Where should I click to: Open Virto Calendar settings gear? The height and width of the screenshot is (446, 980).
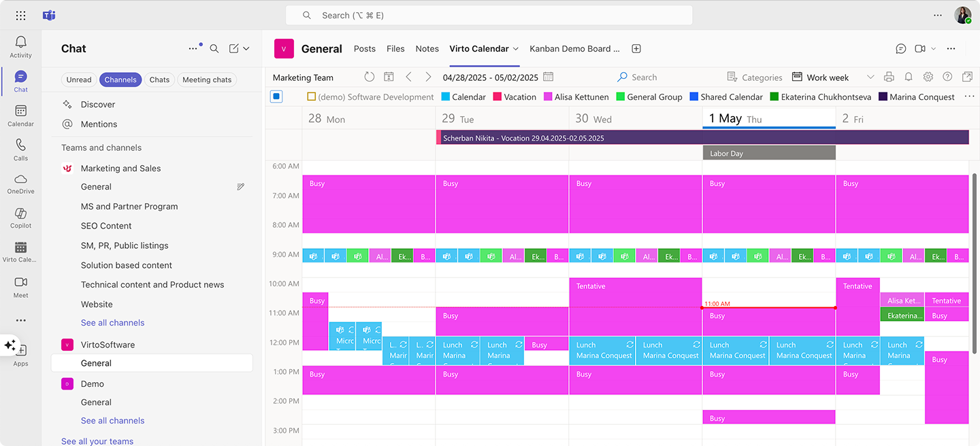[x=928, y=77]
